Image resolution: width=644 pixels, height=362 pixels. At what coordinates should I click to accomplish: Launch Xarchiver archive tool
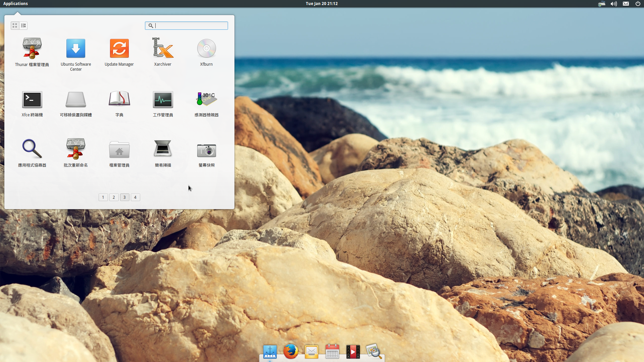point(163,48)
